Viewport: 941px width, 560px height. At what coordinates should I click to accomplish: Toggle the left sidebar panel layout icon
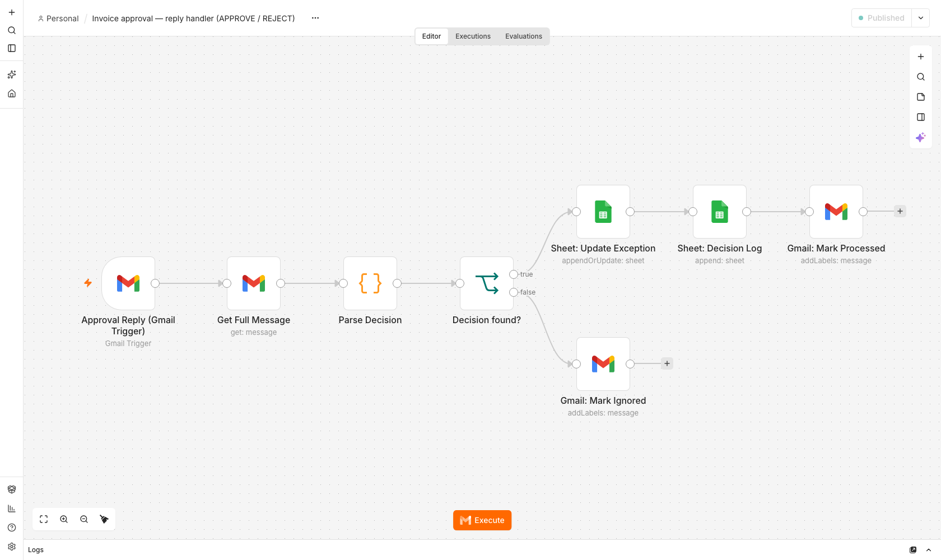coord(12,48)
